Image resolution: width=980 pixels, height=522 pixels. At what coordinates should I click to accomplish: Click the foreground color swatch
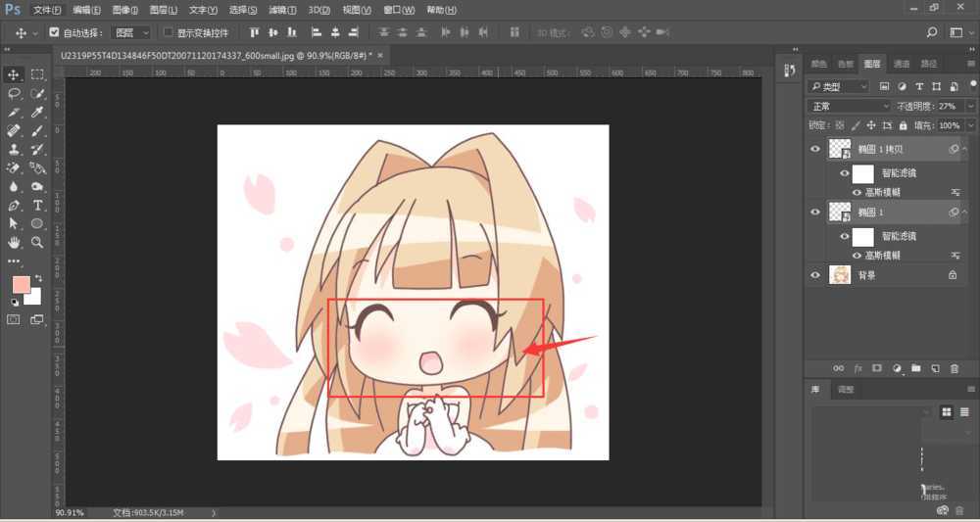(21, 284)
